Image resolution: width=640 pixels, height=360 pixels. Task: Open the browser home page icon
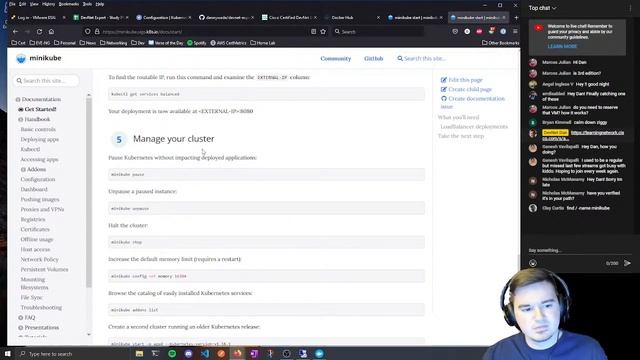[x=51, y=31]
